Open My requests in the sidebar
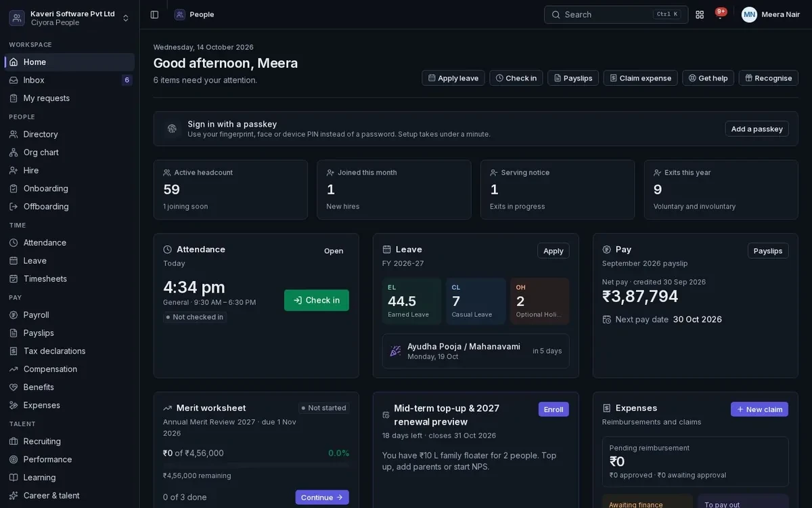Image resolution: width=812 pixels, height=508 pixels. [x=70, y=98]
